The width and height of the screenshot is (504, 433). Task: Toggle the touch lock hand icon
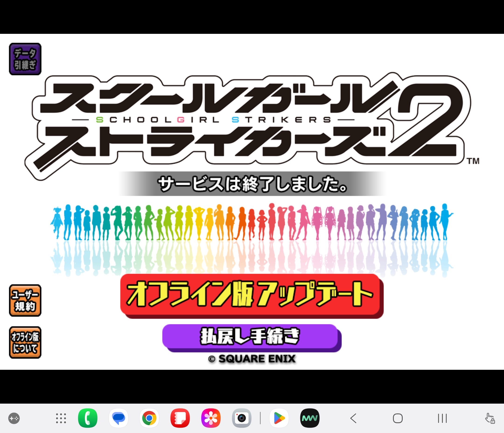[490, 418]
